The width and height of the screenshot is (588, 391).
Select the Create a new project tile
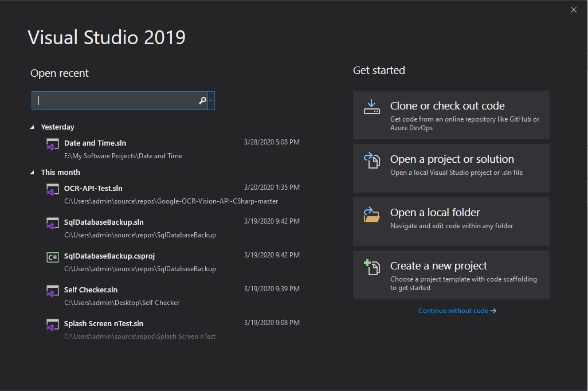tap(451, 274)
